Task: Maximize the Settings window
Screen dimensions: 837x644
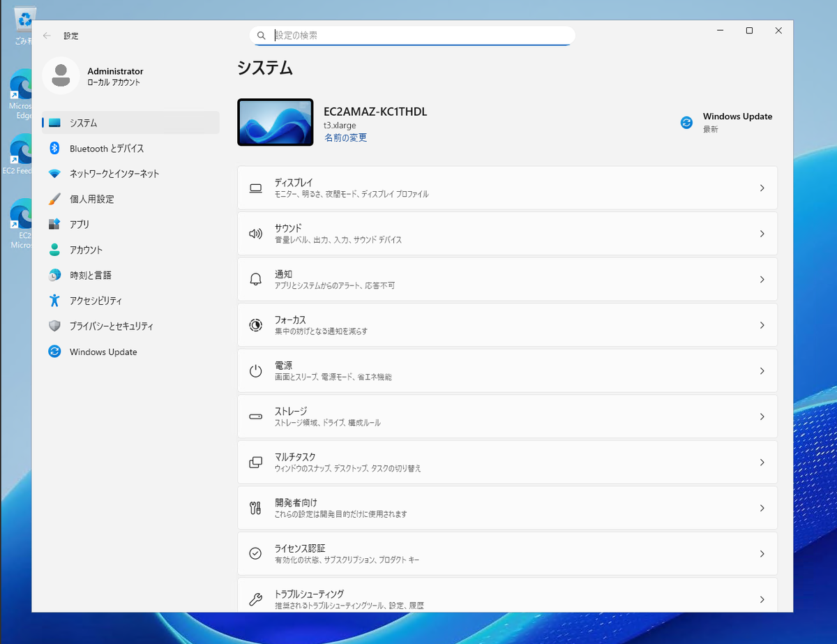Action: [x=749, y=31]
